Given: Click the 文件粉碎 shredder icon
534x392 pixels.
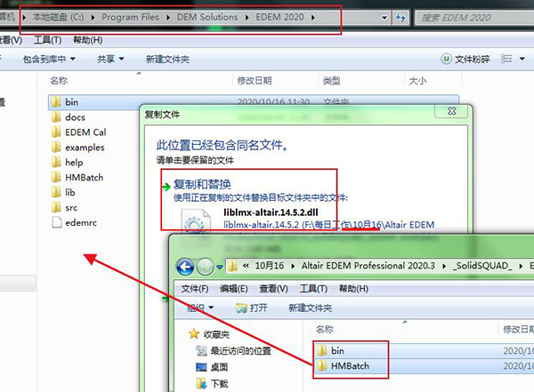Looking at the screenshot, I should (446, 59).
